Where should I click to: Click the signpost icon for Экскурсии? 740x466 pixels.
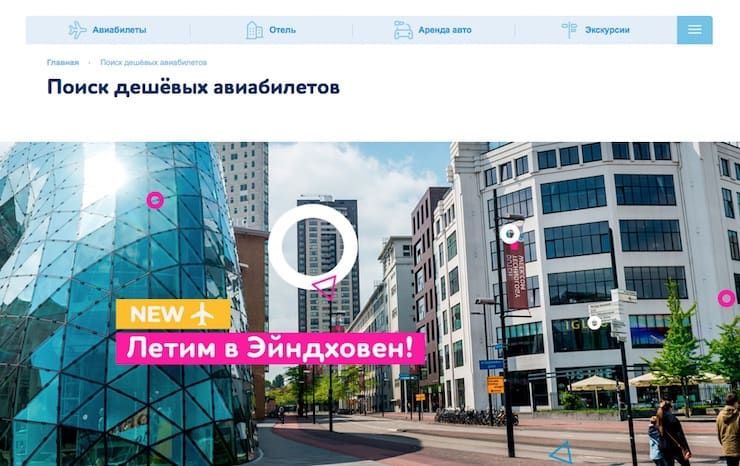569,30
